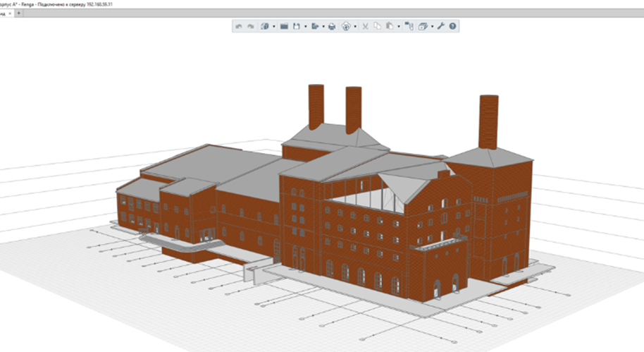Viewport: 644px width, 352px height.
Task: Open the cloud sync dropdown arrow
Action: pos(355,27)
